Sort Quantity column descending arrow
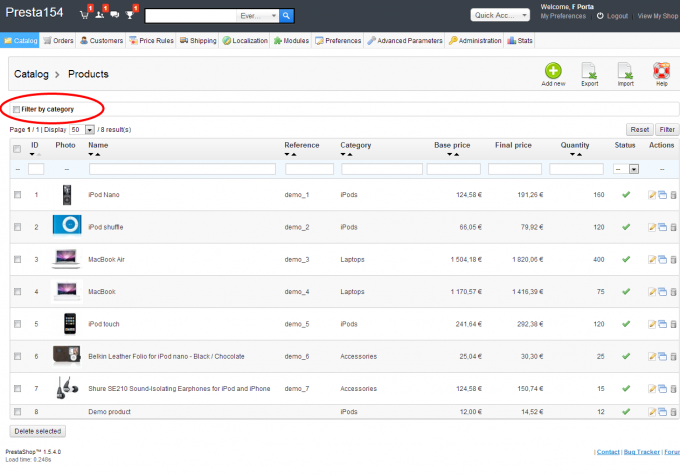 click(572, 154)
